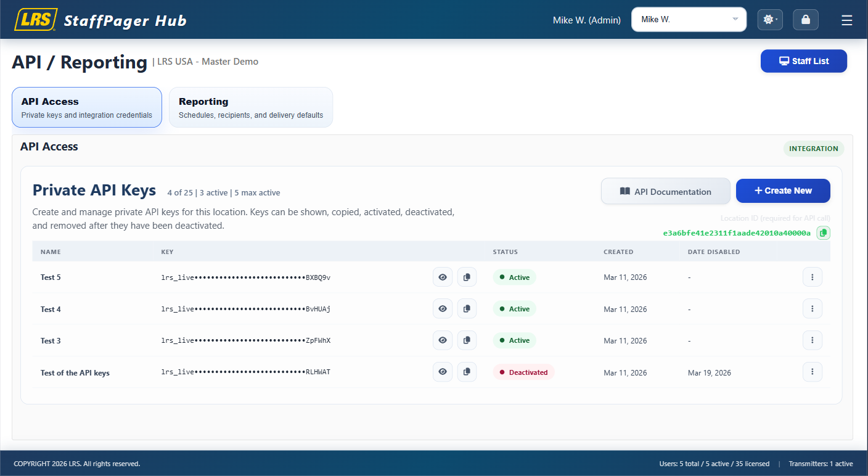Image resolution: width=868 pixels, height=476 pixels.
Task: Click the lock icon in the header
Action: (805, 19)
